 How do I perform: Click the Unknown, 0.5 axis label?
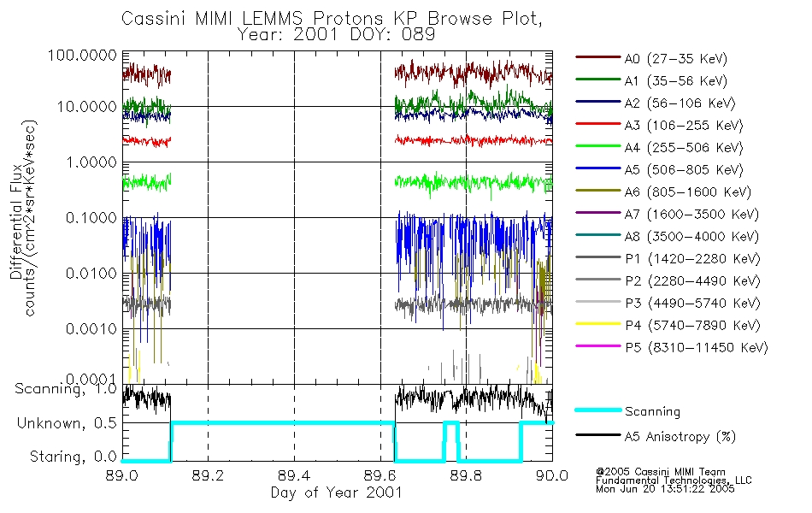coord(68,424)
